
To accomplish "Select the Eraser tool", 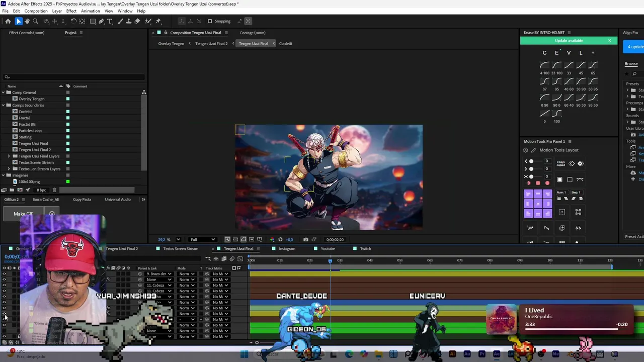I will [x=137, y=21].
